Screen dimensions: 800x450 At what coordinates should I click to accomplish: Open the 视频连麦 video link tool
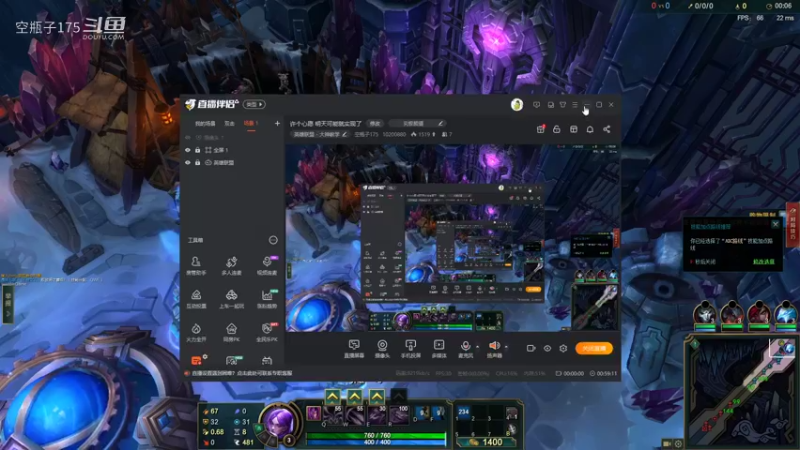(x=267, y=266)
